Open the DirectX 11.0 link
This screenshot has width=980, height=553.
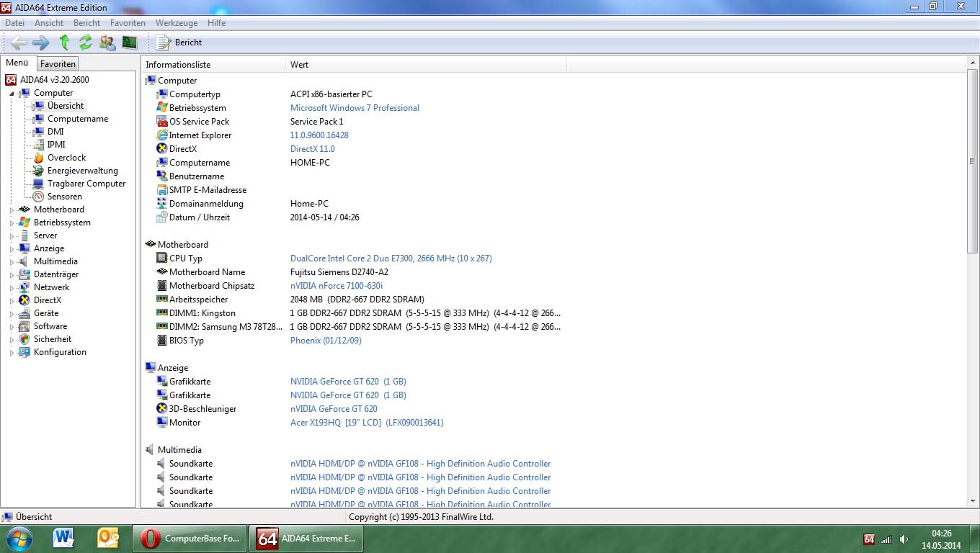pos(313,149)
